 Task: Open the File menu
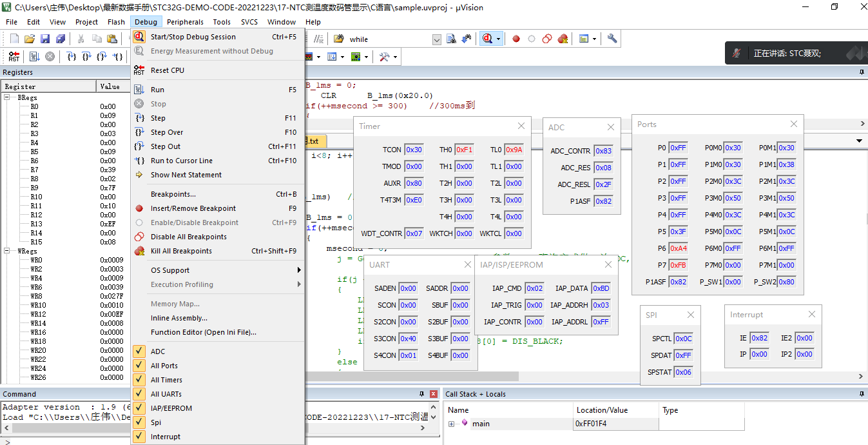pos(12,22)
